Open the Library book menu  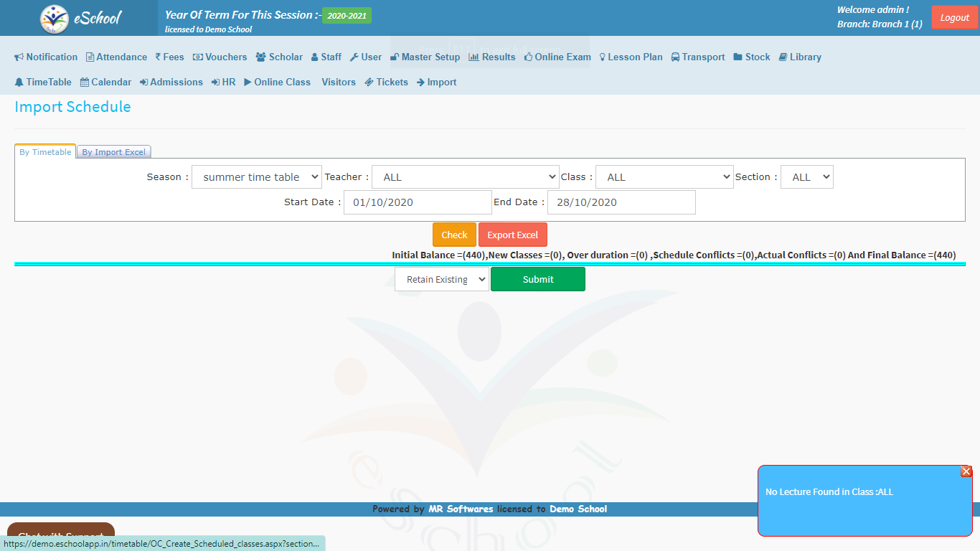[x=799, y=57]
